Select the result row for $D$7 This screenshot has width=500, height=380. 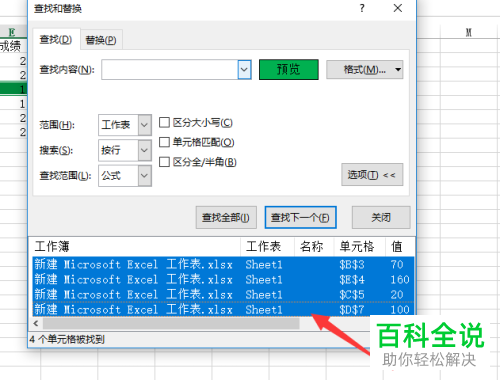tap(223, 309)
